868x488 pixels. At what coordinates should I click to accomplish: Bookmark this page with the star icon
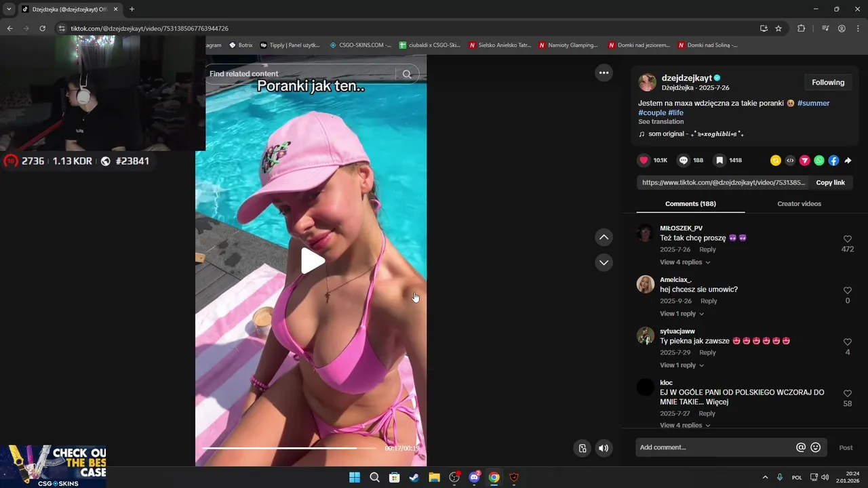[x=778, y=28]
